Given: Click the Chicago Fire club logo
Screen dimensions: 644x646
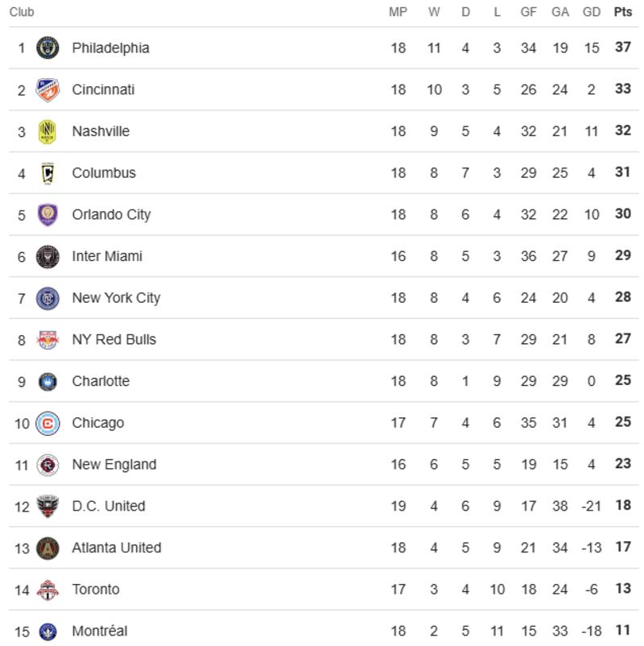Looking at the screenshot, I should pyautogui.click(x=47, y=423).
